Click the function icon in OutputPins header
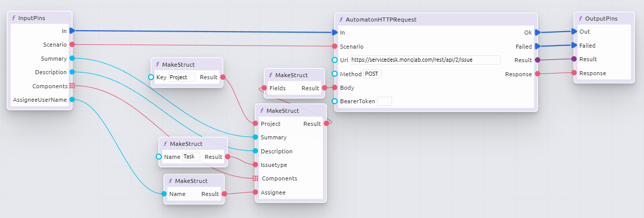The width and height of the screenshot is (644, 218). coord(580,19)
